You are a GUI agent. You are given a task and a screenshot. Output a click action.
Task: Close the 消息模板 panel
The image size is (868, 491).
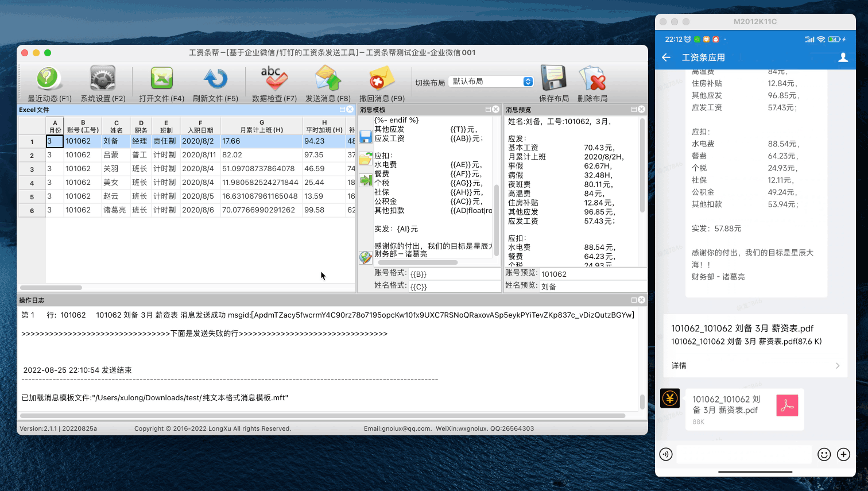496,109
